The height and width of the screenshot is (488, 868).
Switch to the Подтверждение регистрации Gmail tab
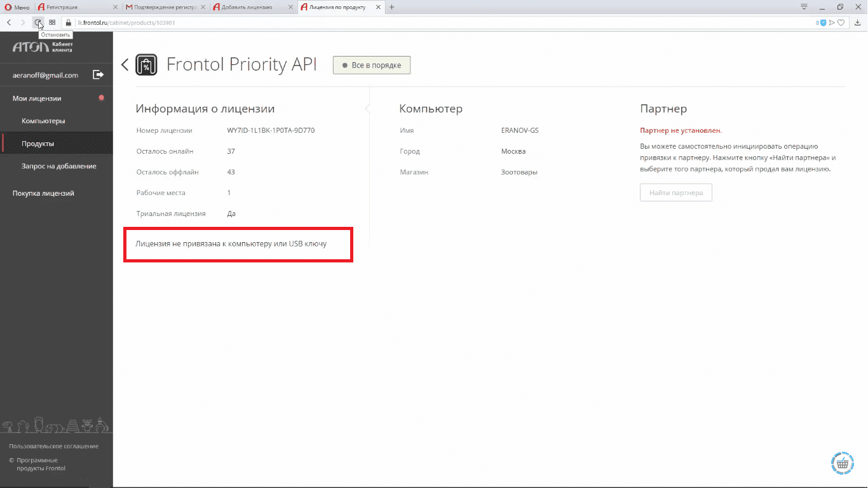pos(166,7)
